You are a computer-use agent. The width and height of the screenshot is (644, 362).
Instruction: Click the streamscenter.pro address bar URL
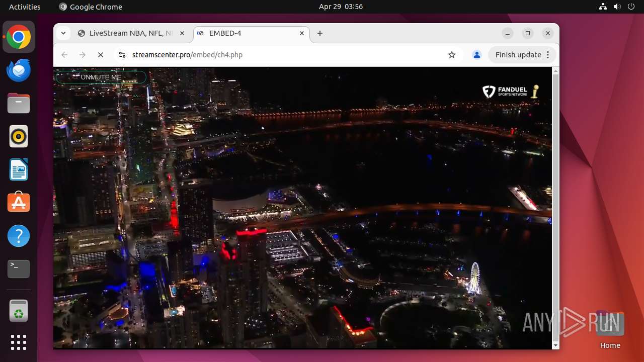187,55
